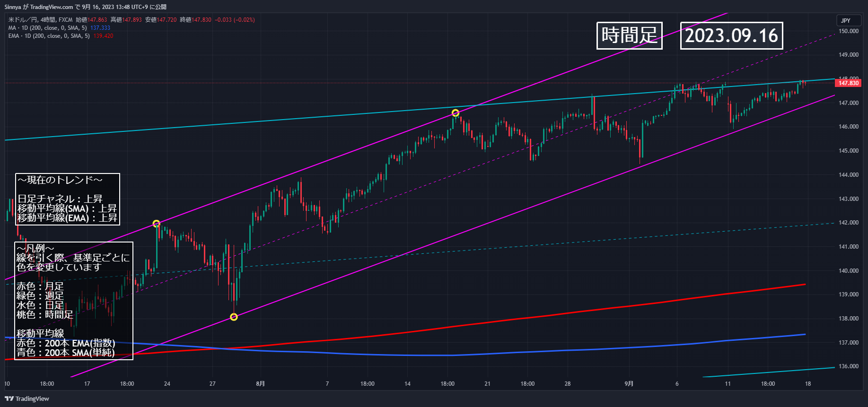The image size is (868, 407).
Task: Click the 24 date label on the time axis
Action: click(167, 384)
